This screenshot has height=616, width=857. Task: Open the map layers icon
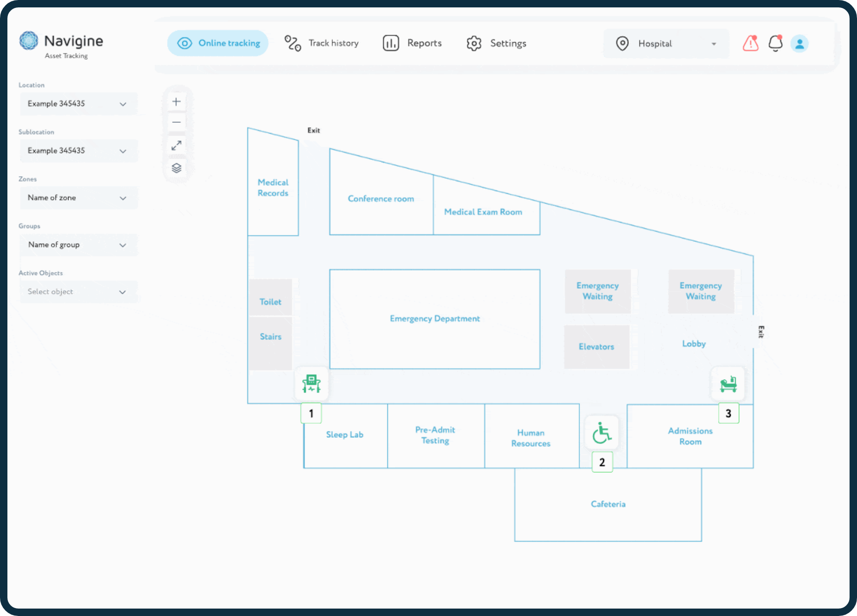point(176,168)
